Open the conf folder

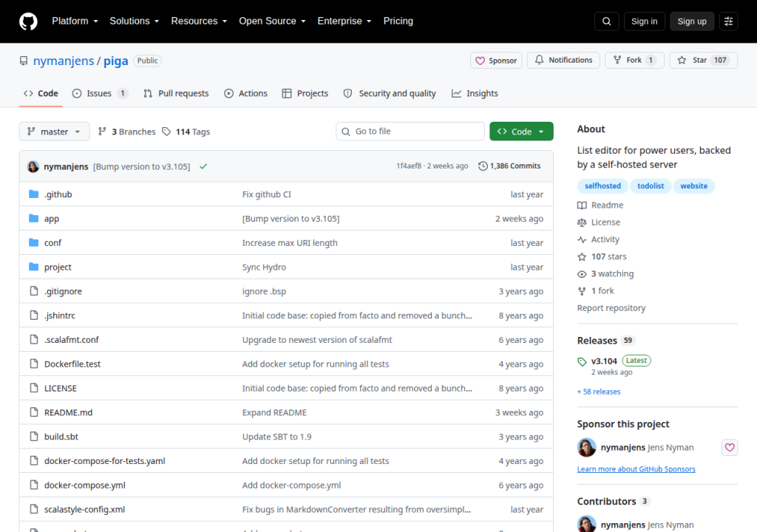(x=52, y=243)
